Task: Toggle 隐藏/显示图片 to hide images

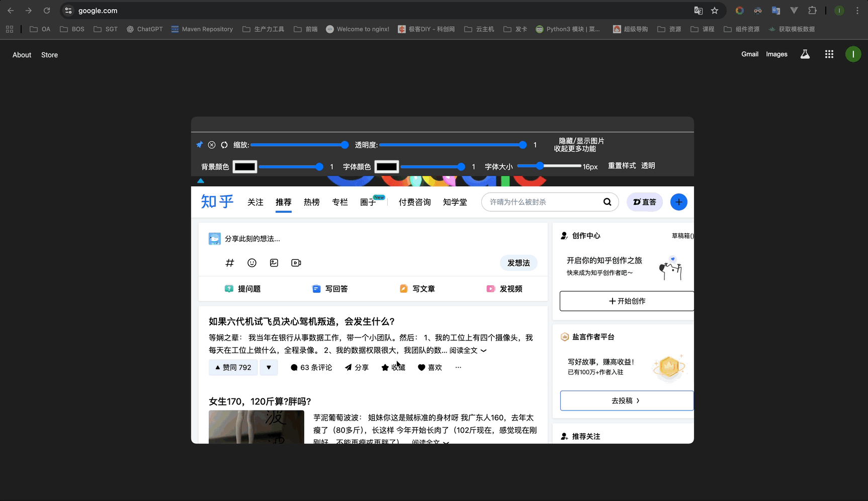Action: [579, 141]
